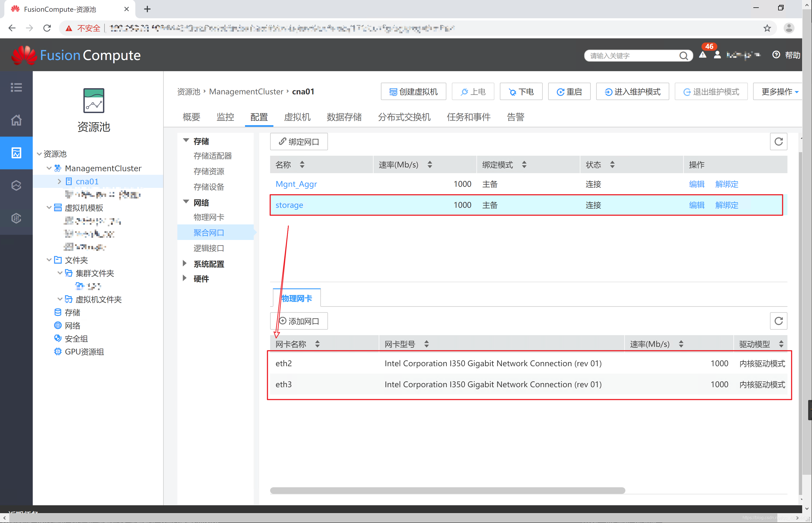The height and width of the screenshot is (523, 812).
Task: Select 物理网卡 in the config menu
Action: point(209,217)
